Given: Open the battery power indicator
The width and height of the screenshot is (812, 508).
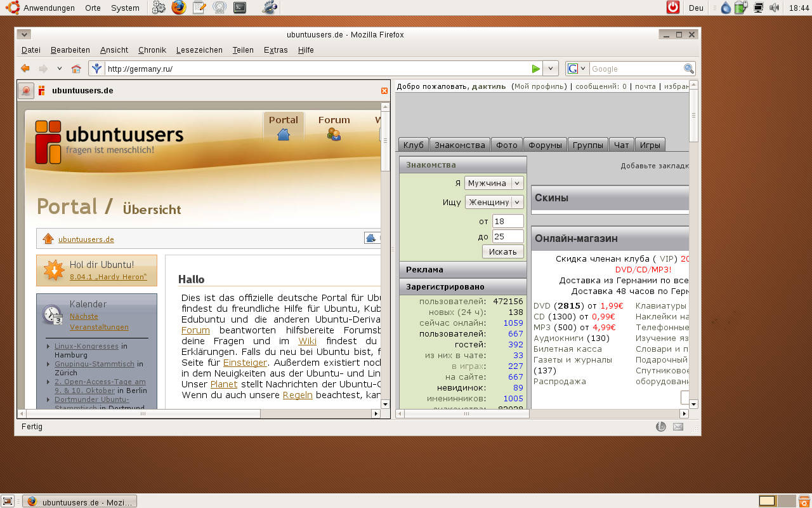Looking at the screenshot, I should click(741, 8).
